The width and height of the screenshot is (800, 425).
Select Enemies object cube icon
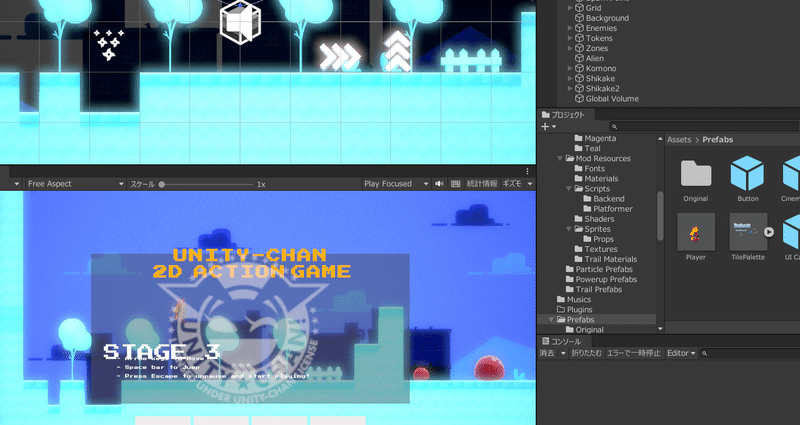[x=579, y=28]
